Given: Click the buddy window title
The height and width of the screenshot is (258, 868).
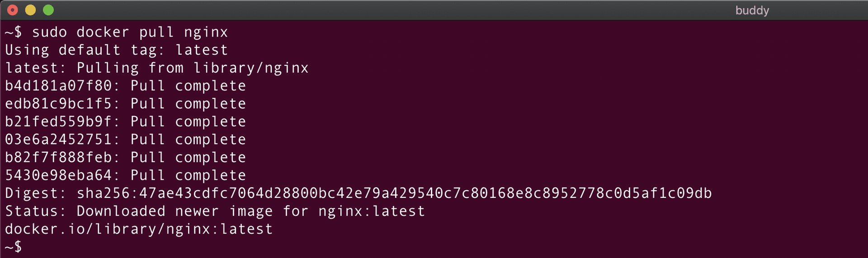Looking at the screenshot, I should point(752,10).
